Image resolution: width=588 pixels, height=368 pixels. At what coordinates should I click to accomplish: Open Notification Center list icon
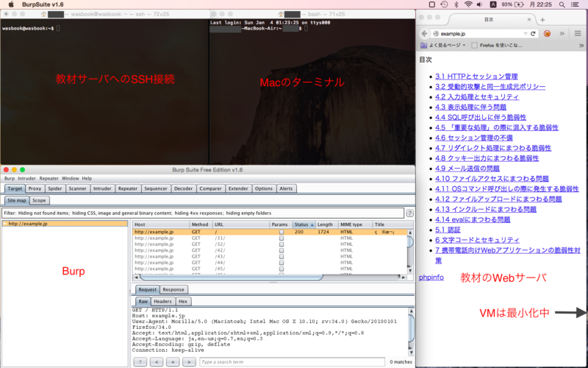[x=575, y=4]
